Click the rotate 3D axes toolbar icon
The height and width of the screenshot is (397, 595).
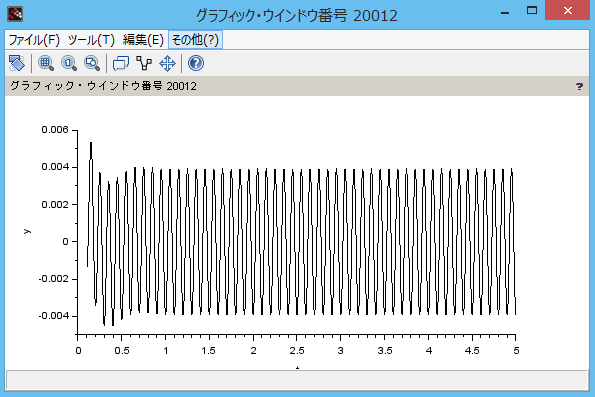[17, 63]
